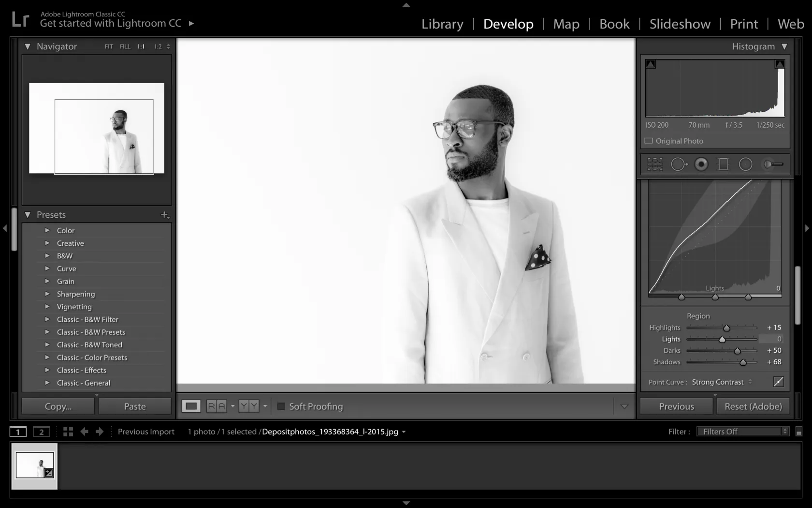Enable Soft Proofing
The height and width of the screenshot is (508, 812).
point(281,406)
